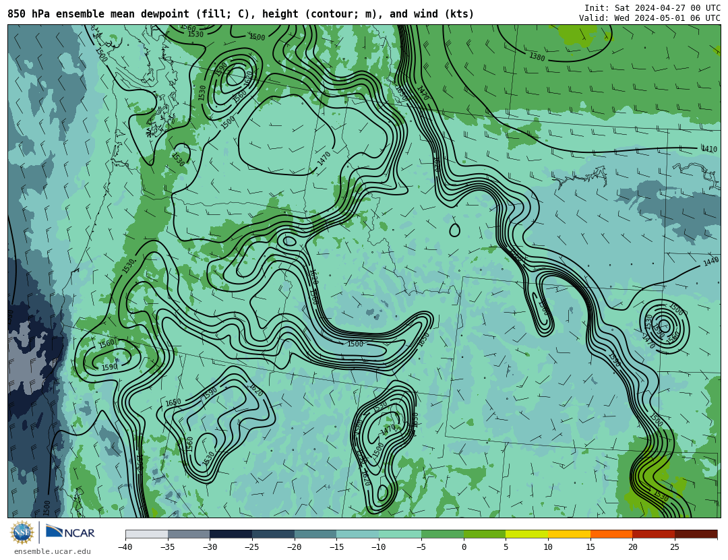Image resolution: width=728 pixels, height=560 pixels.
Task: Click the 1440 height contour label
Action: 711,262
